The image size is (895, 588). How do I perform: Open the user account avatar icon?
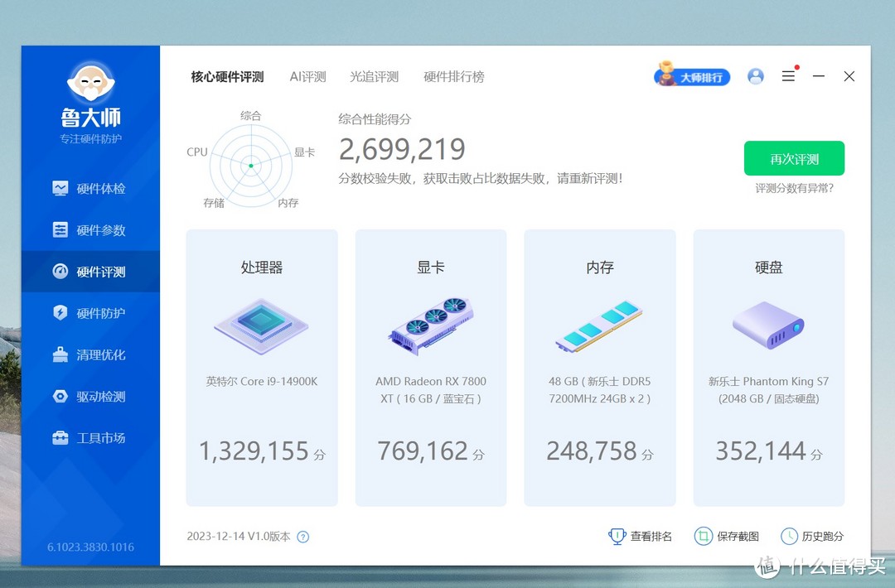[756, 76]
